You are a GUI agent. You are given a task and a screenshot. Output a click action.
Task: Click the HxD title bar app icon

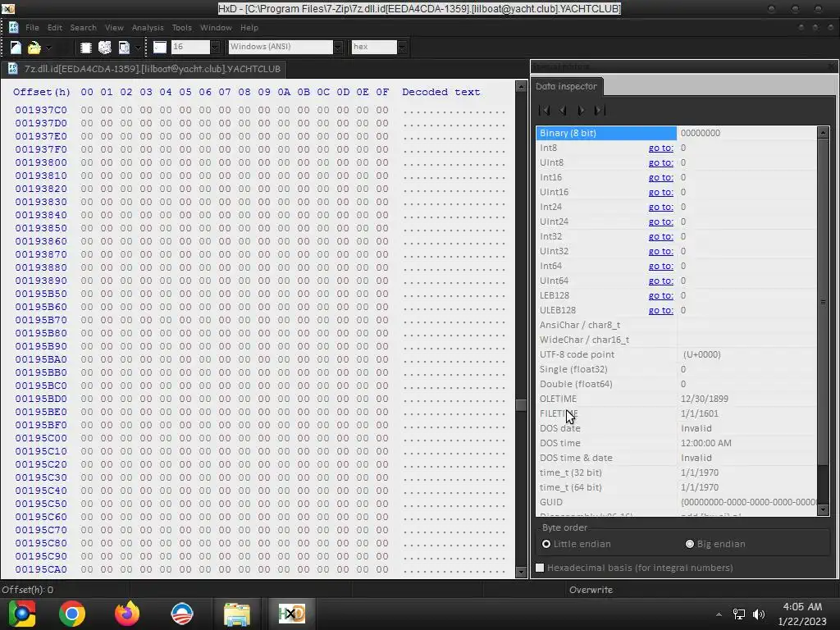coord(8,8)
